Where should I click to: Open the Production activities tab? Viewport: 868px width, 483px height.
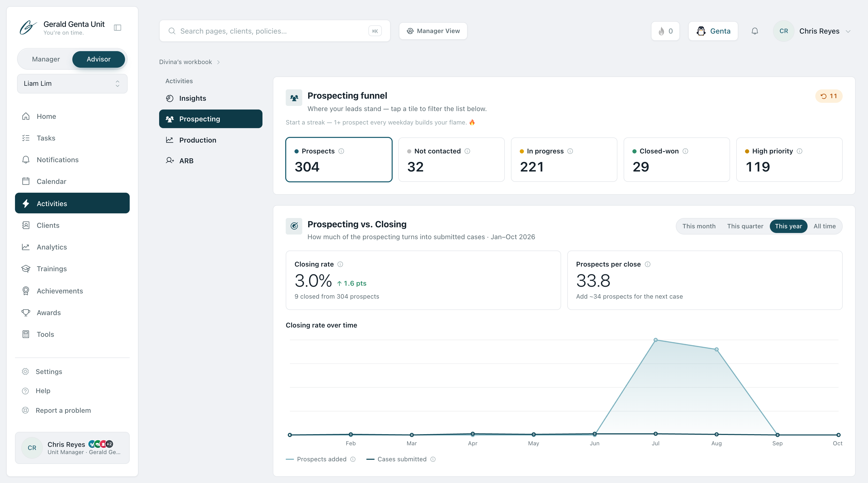click(x=211, y=140)
